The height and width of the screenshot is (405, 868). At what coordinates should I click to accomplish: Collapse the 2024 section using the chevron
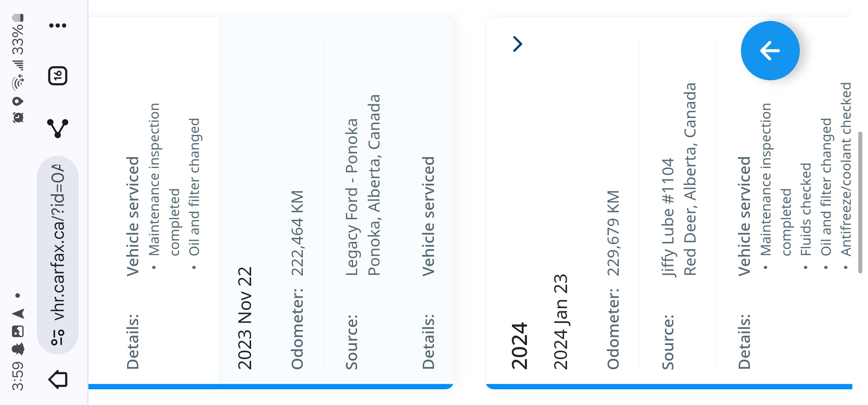click(518, 44)
